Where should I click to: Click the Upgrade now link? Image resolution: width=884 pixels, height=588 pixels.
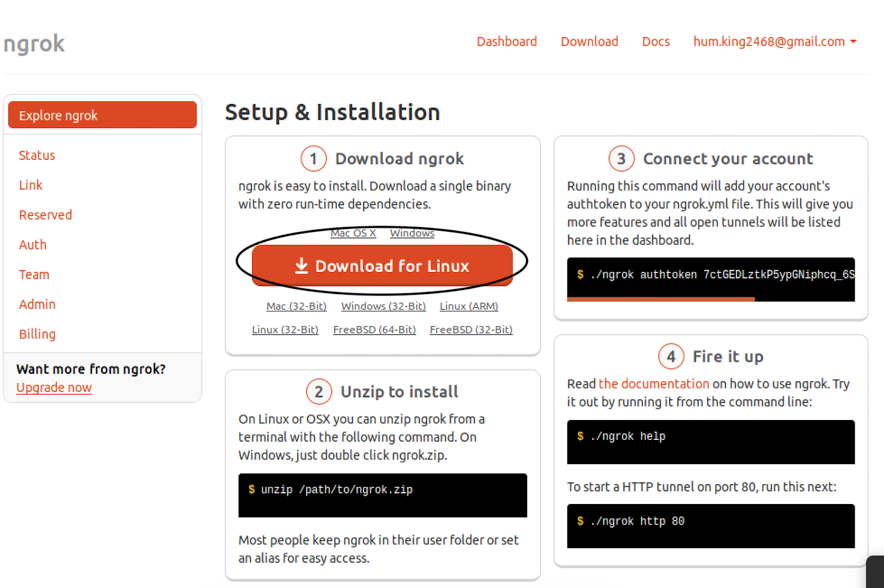pos(54,387)
